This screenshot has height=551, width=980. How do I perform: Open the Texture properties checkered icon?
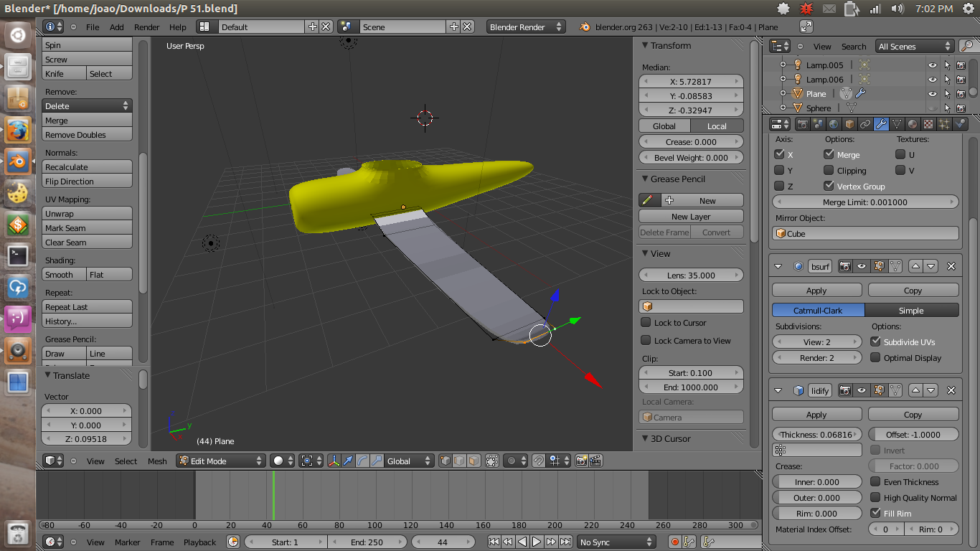(928, 123)
